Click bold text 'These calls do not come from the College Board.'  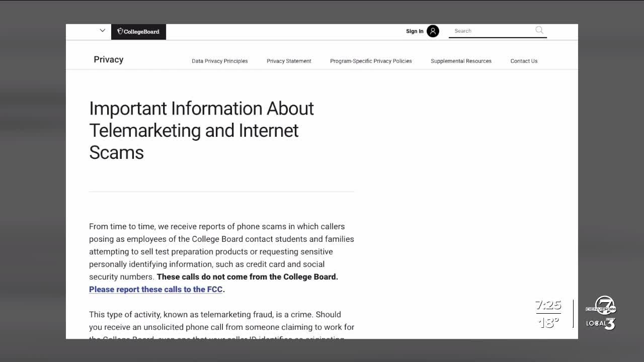pos(248,277)
